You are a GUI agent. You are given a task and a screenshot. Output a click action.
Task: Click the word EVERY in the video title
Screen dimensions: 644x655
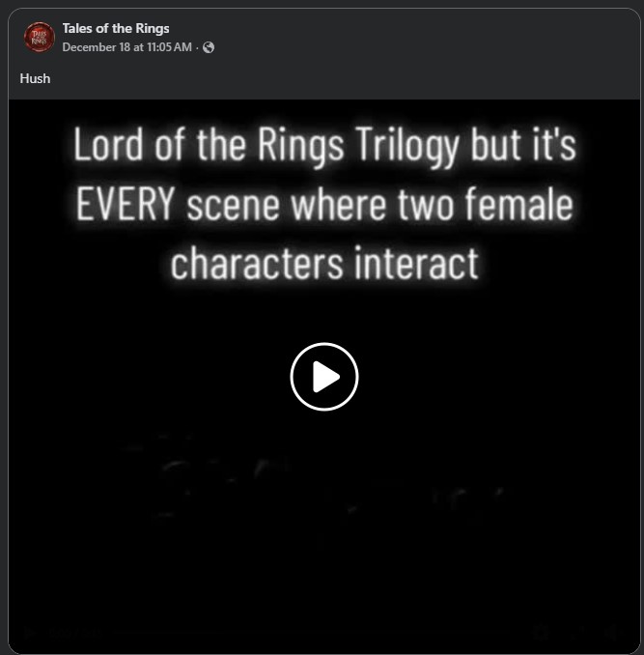pos(126,206)
